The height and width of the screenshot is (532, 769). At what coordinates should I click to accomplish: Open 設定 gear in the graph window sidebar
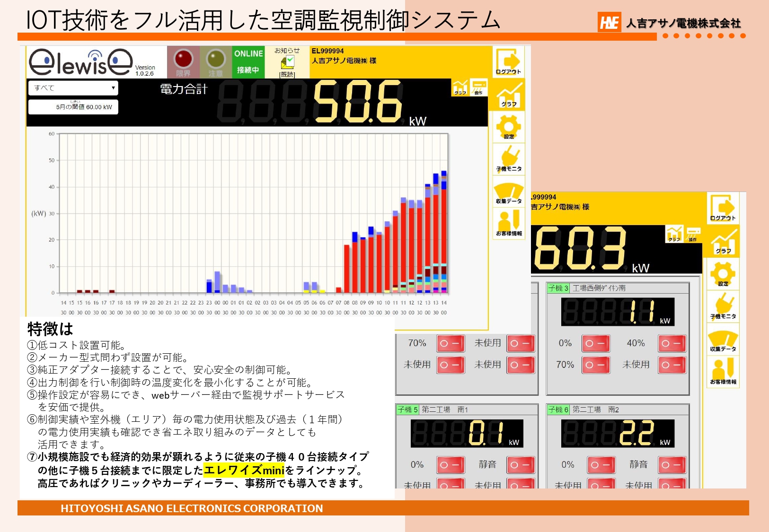(x=509, y=127)
